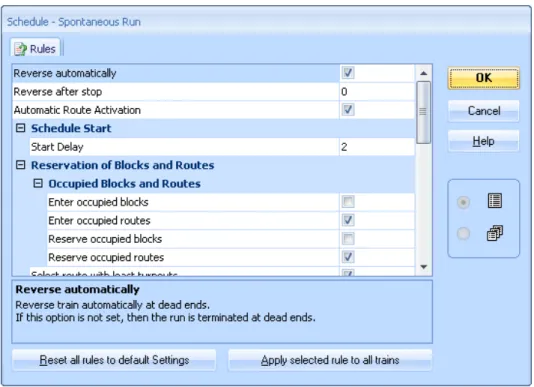534x387 pixels.
Task: Click the Cancel button
Action: click(484, 111)
